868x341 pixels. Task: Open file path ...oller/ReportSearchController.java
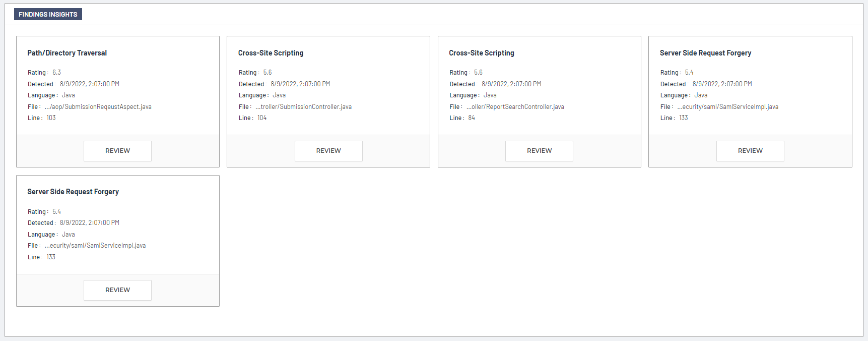(x=515, y=107)
